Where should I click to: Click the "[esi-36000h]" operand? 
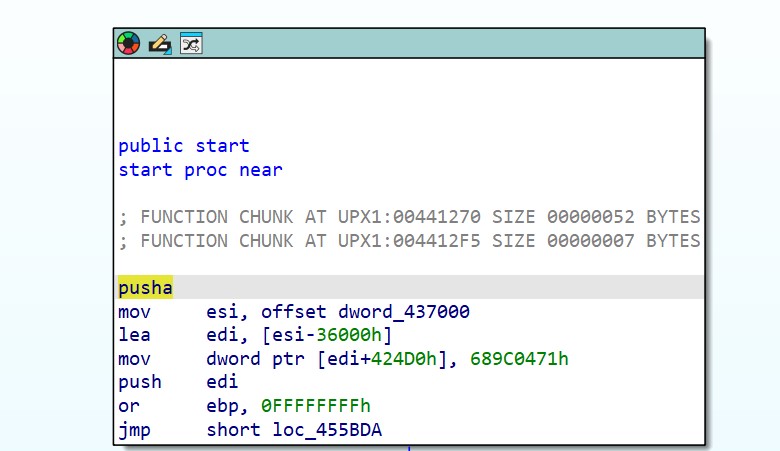pos(327,335)
